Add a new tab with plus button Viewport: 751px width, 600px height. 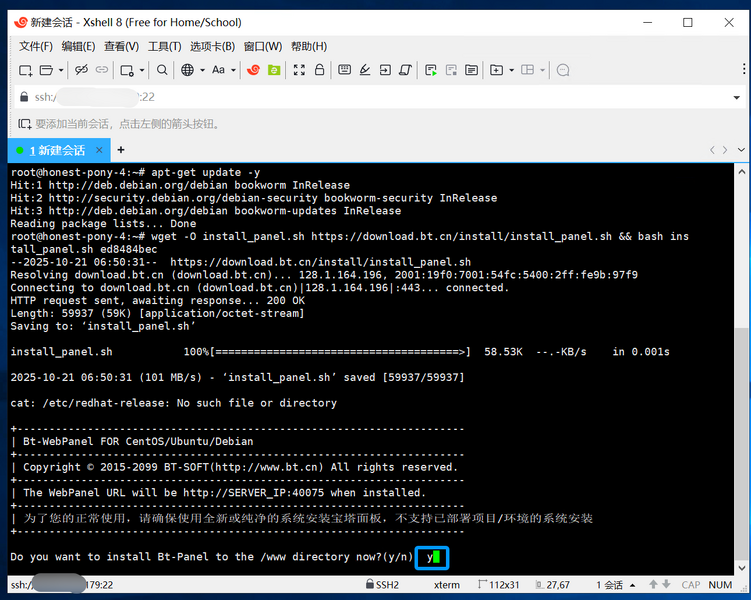click(121, 150)
